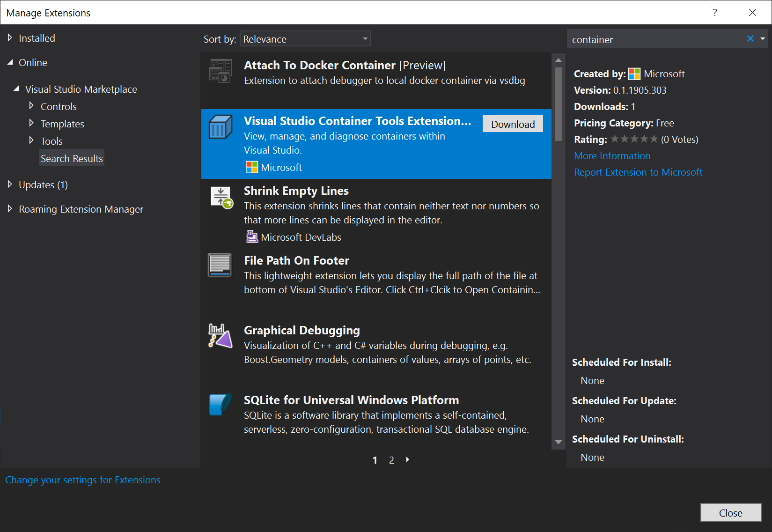Click the results list scrollbar thumb
Viewport: 772px width, 532px height.
pyautogui.click(x=558, y=104)
